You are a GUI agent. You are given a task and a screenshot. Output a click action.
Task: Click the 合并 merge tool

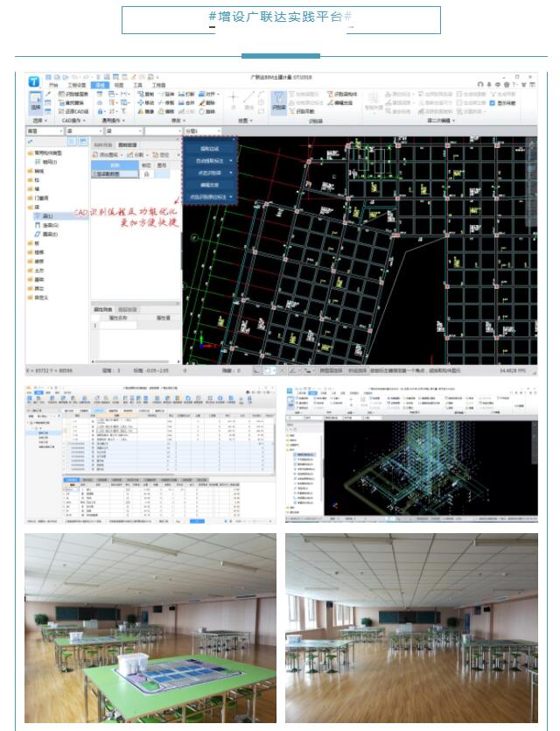click(187, 102)
